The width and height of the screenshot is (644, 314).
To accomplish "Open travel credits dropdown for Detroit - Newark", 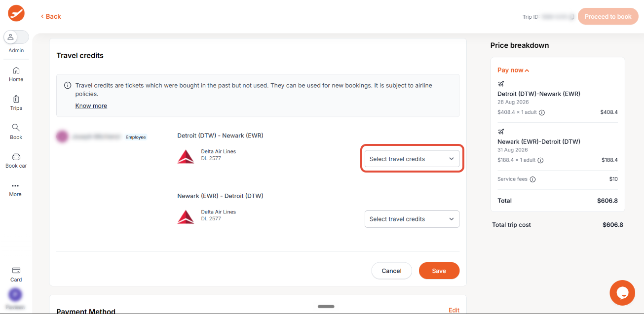I will pyautogui.click(x=412, y=159).
